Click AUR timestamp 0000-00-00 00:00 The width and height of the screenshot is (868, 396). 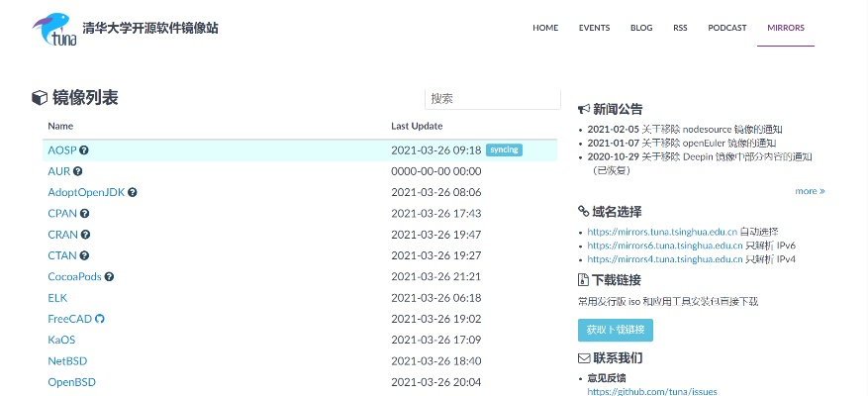[436, 171]
